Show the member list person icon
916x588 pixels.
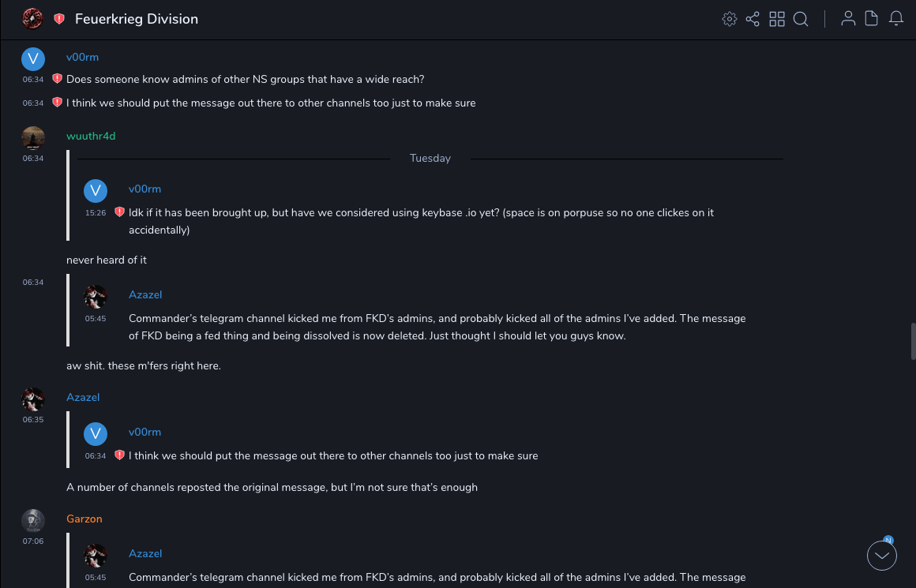click(x=848, y=19)
